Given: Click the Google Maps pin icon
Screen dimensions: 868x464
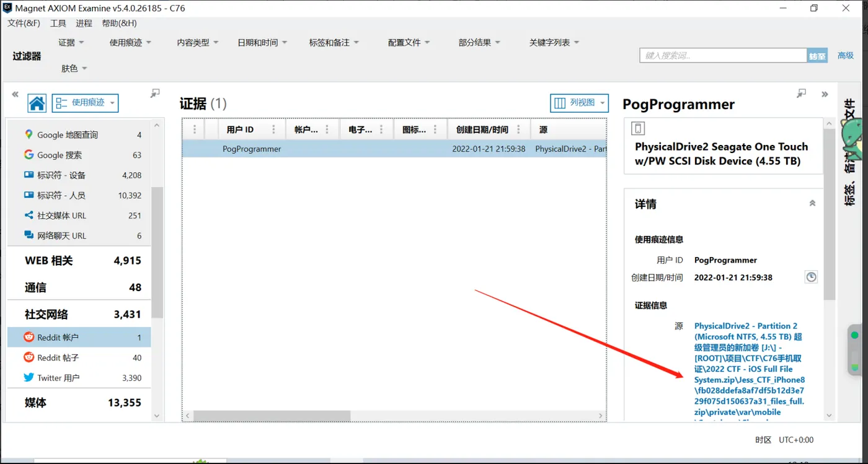Looking at the screenshot, I should [29, 134].
